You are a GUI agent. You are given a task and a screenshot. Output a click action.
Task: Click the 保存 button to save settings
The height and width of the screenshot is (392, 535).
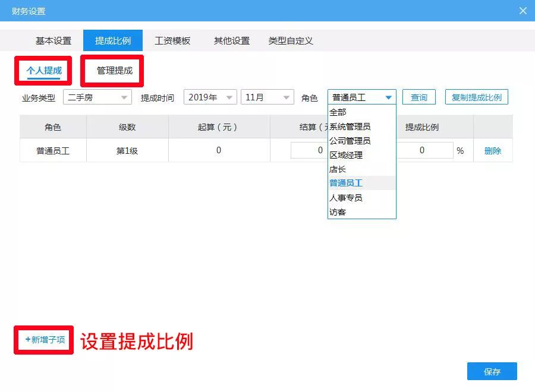point(493,371)
